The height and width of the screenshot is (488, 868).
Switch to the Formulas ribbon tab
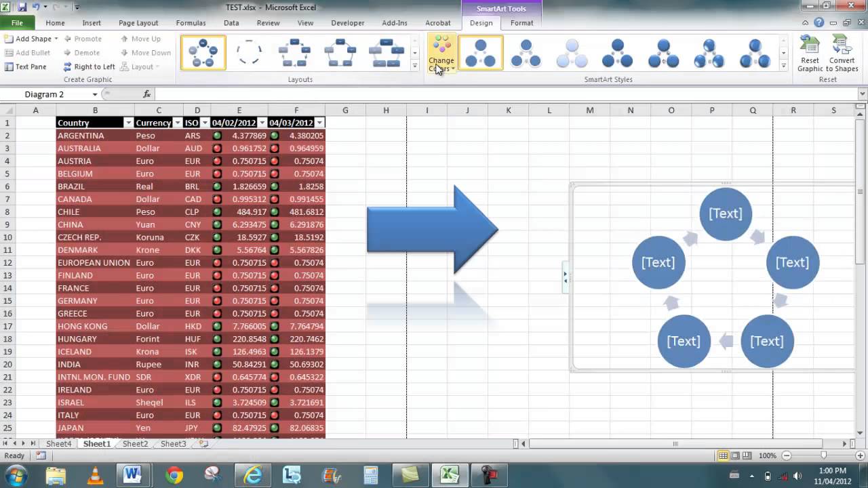pos(191,22)
